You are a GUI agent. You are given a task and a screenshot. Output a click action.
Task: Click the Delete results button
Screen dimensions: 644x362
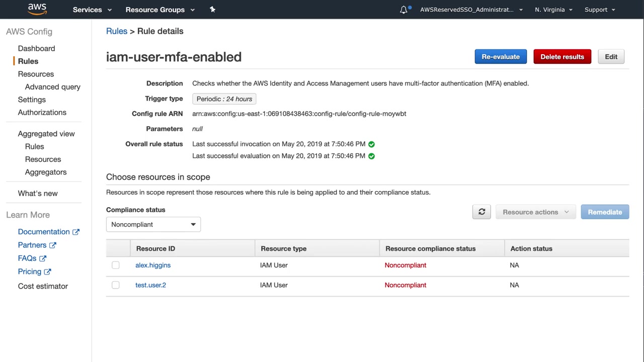click(562, 57)
